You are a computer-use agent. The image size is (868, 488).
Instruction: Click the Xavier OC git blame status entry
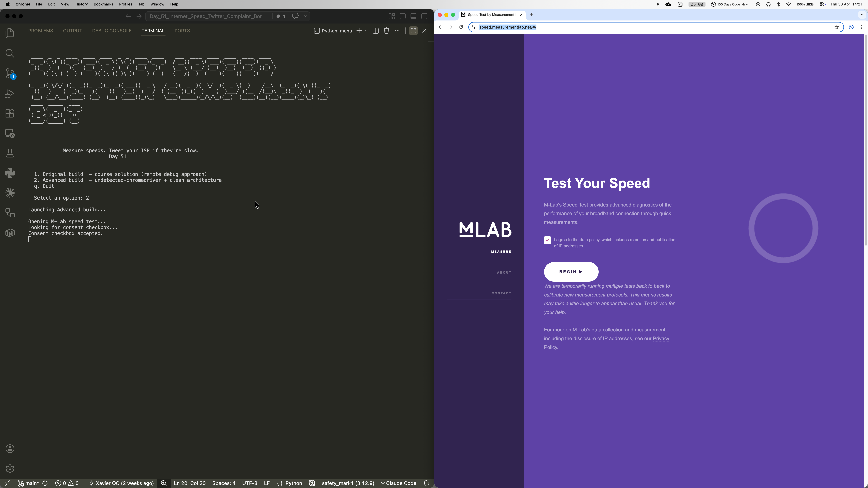121,483
